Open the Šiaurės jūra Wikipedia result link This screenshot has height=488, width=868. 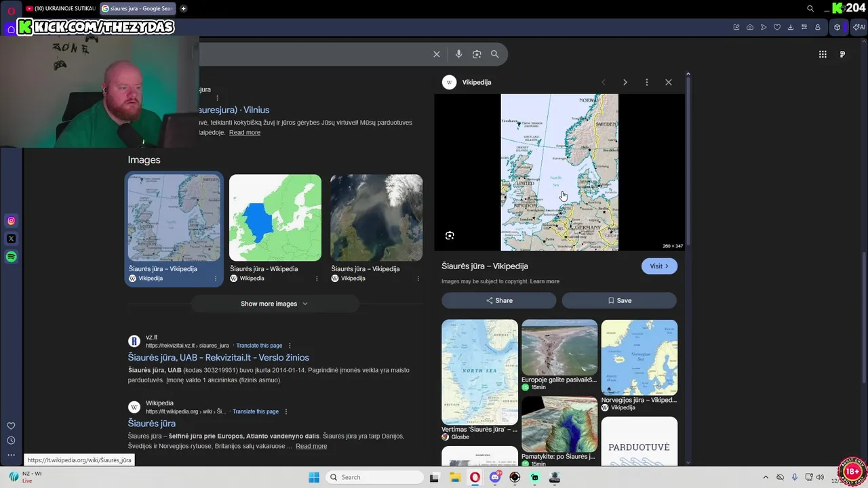click(x=152, y=424)
